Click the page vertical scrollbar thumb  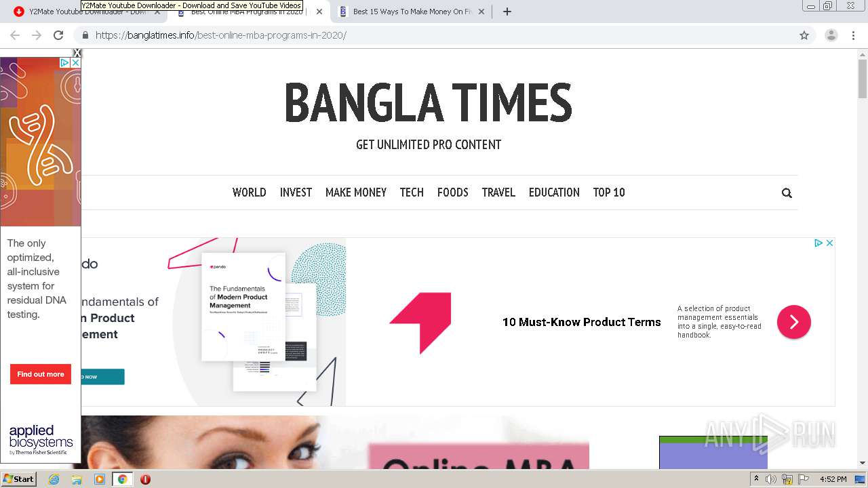click(x=863, y=79)
